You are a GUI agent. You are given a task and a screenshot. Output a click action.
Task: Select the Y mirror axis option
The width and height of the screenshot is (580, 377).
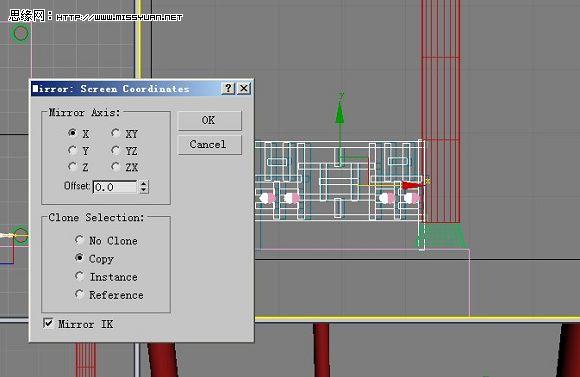click(x=73, y=150)
